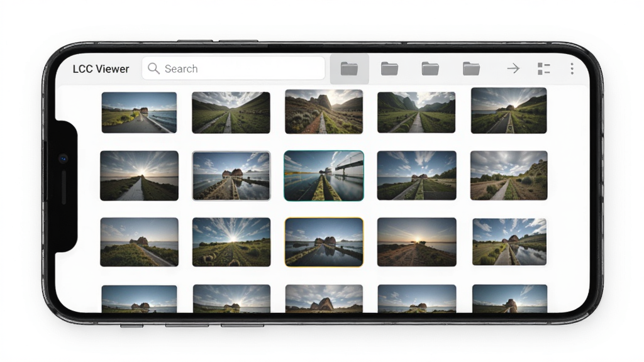The height and width of the screenshot is (362, 644).
Task: Click the LCC Viewer app title
Action: [x=101, y=69]
